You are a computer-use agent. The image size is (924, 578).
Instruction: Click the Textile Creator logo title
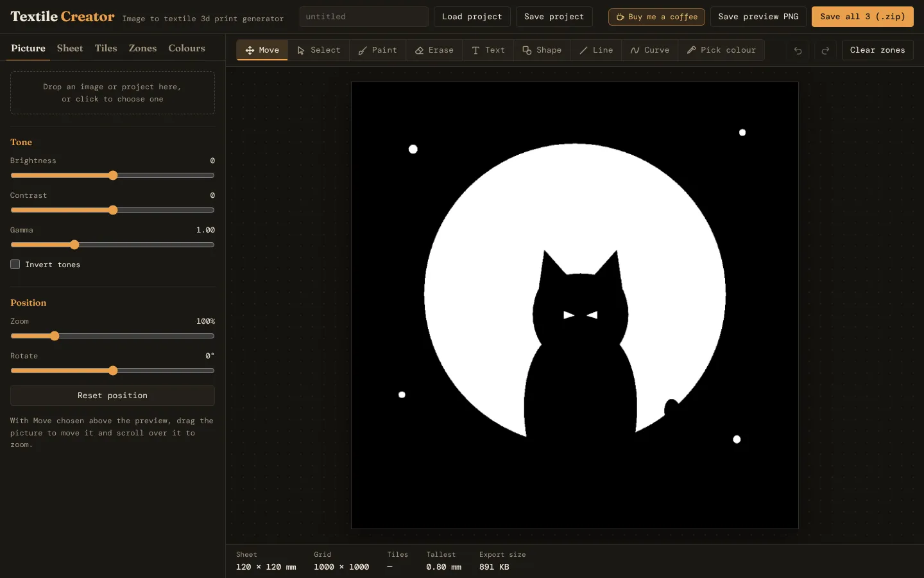62,17
